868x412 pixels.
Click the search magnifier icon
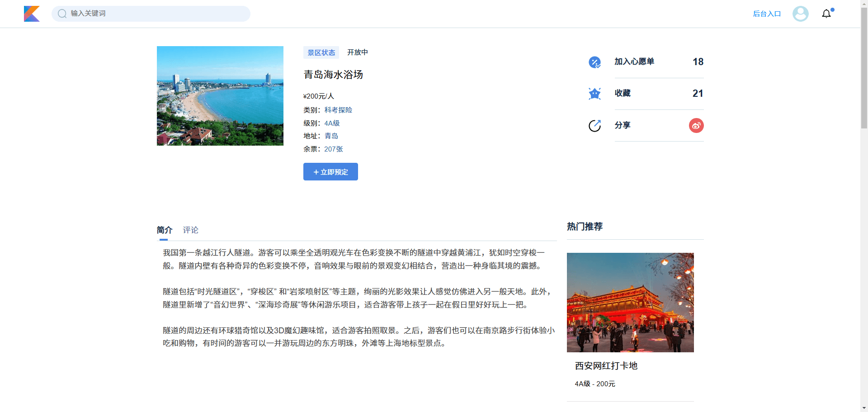(62, 14)
